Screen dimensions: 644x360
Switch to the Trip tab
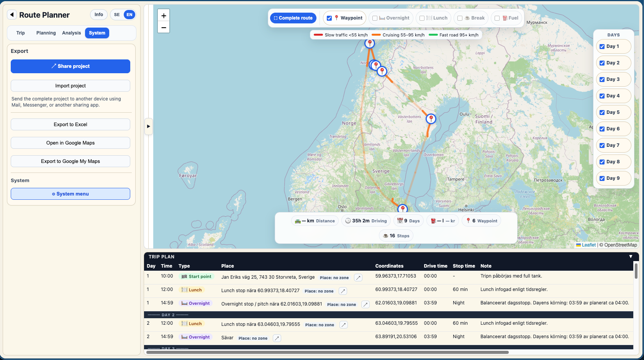21,33
